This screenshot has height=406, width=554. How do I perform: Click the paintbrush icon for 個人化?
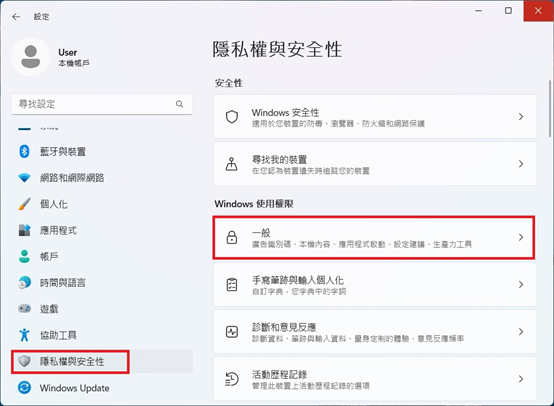pyautogui.click(x=24, y=204)
